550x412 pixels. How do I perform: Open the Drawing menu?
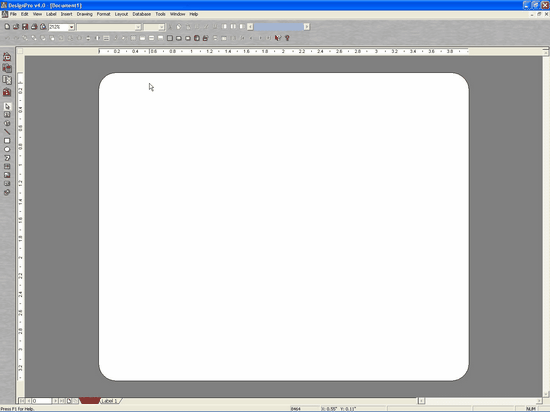pos(85,14)
